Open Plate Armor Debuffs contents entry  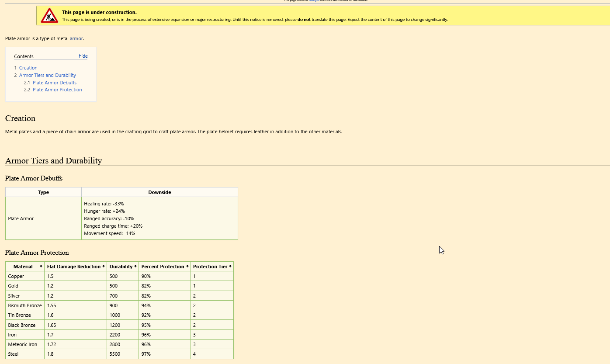[54, 83]
